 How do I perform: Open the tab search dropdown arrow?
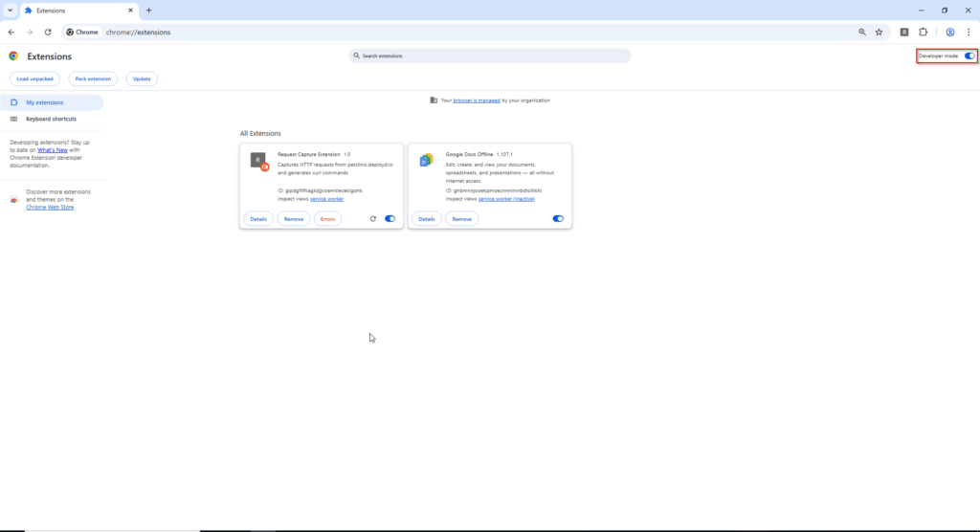pyautogui.click(x=10, y=10)
